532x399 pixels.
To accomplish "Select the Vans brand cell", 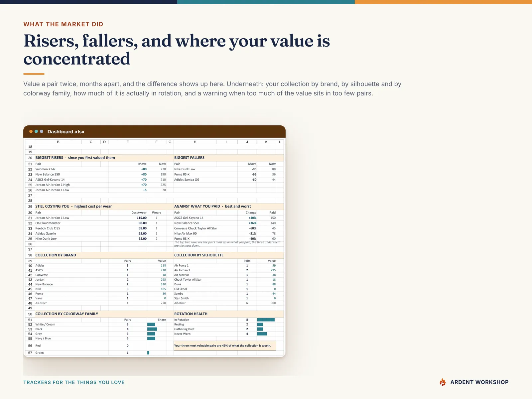I will [71, 298].
